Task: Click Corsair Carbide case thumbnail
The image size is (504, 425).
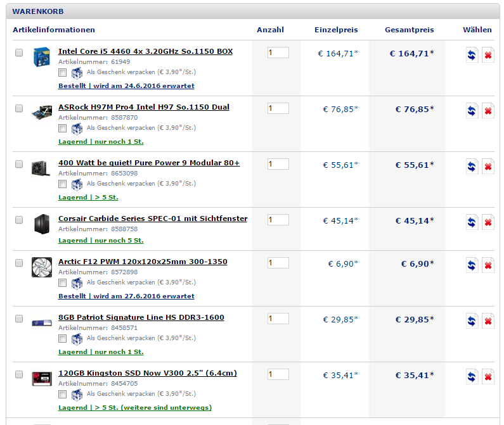Action: coord(42,224)
